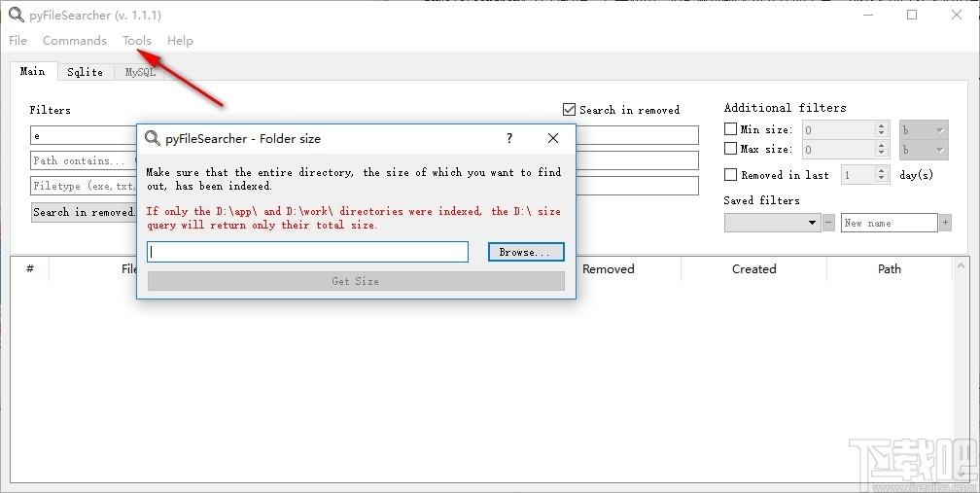
Task: Open the File menu
Action: (x=17, y=41)
